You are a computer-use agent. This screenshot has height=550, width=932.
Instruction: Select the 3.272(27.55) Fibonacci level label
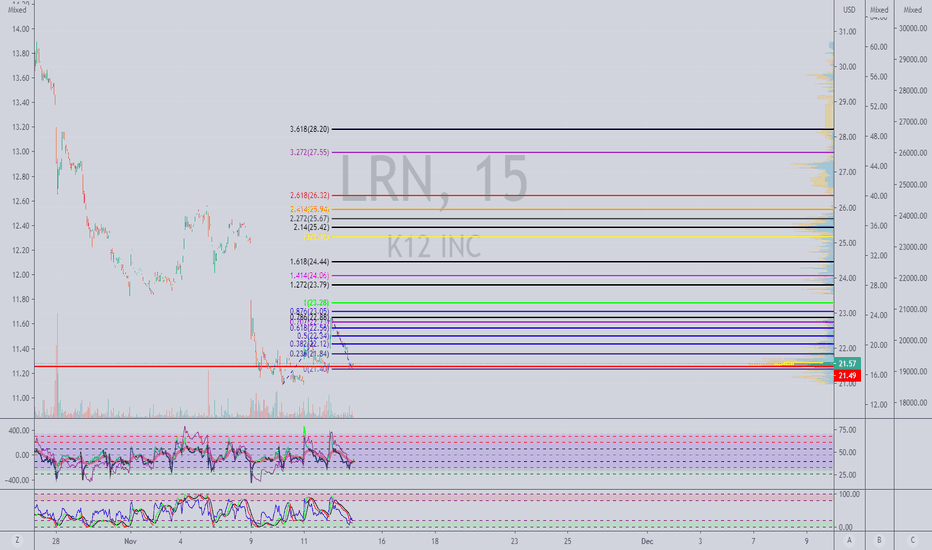309,152
